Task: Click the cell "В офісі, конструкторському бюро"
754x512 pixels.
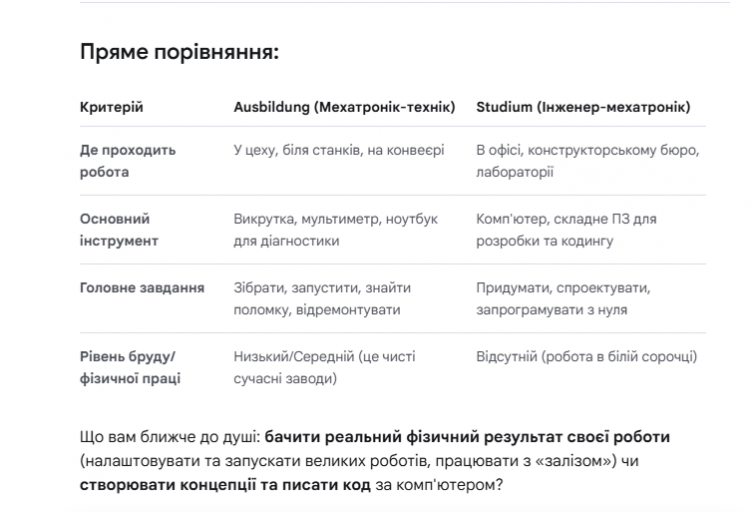Action: pos(588,161)
